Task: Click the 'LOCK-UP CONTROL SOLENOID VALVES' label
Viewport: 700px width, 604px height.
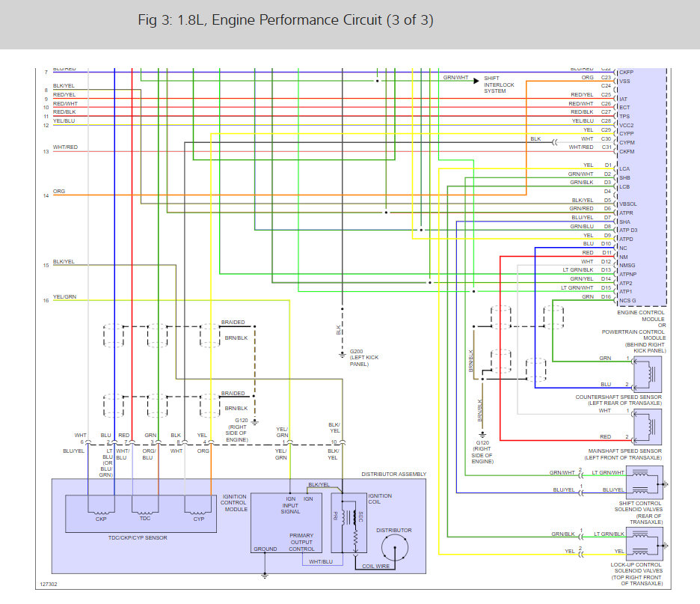Action: (636, 567)
